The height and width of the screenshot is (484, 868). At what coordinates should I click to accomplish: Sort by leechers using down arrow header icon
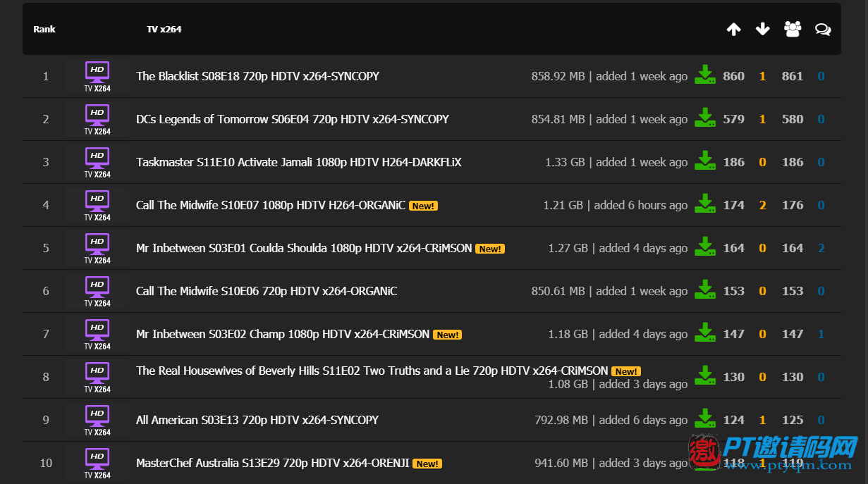click(762, 29)
